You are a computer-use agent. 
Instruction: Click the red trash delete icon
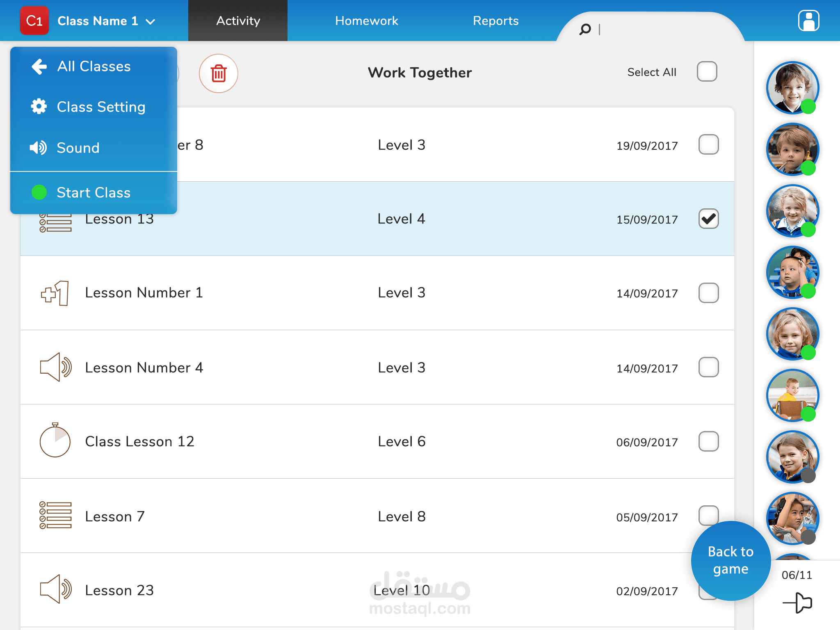[x=218, y=73]
